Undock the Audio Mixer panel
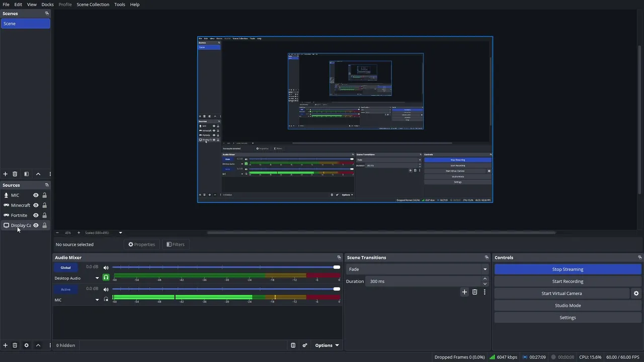This screenshot has height=362, width=644. tap(339, 257)
